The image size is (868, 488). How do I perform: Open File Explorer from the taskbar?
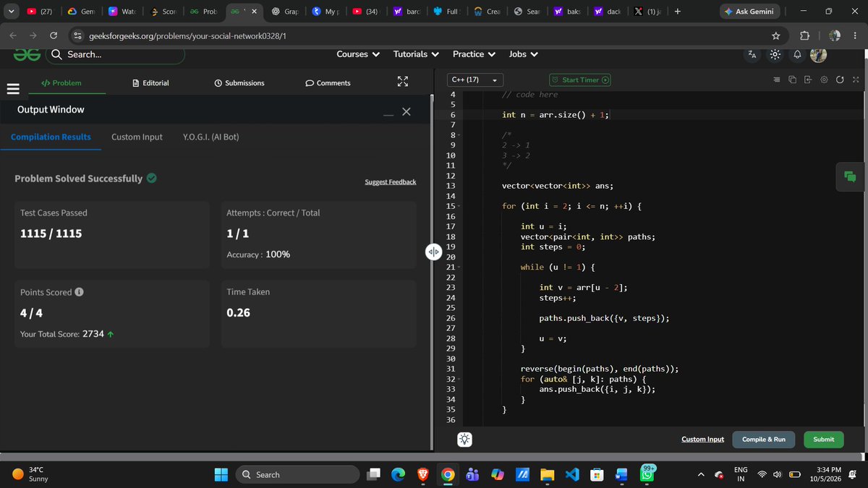coord(546,475)
